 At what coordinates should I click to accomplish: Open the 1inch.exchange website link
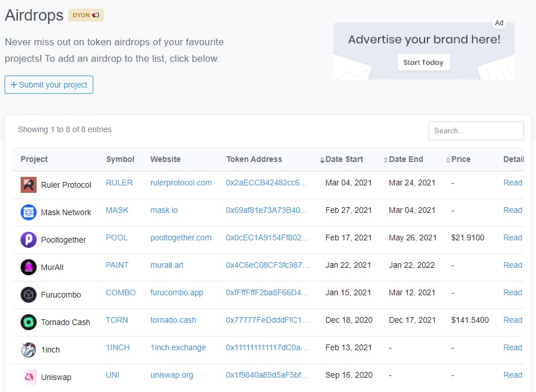(x=178, y=347)
